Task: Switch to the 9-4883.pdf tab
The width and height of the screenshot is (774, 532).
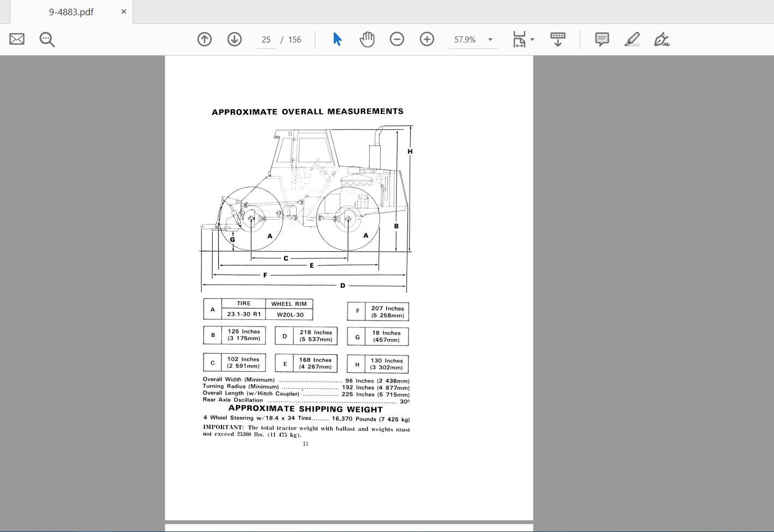Action: (70, 11)
